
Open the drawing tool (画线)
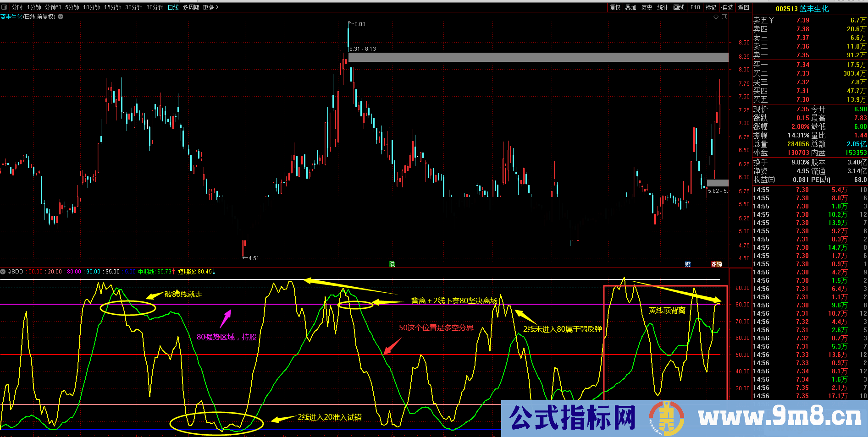point(679,7)
